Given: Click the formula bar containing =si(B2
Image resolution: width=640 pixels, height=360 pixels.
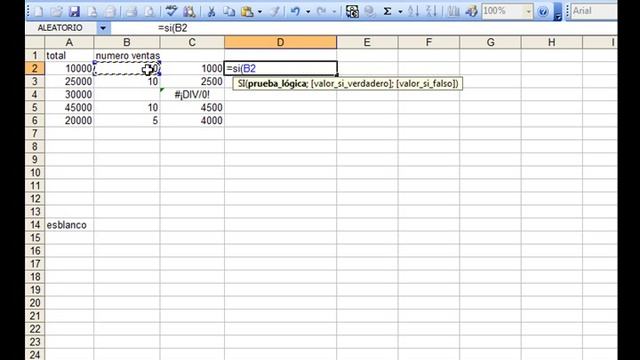Looking at the screenshot, I should pyautogui.click(x=363, y=28).
